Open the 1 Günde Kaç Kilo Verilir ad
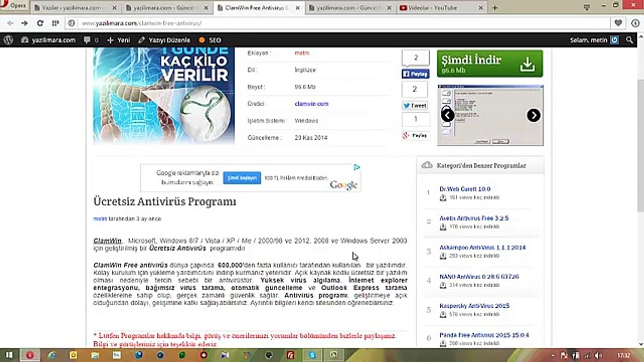644x362 pixels. coord(164,97)
